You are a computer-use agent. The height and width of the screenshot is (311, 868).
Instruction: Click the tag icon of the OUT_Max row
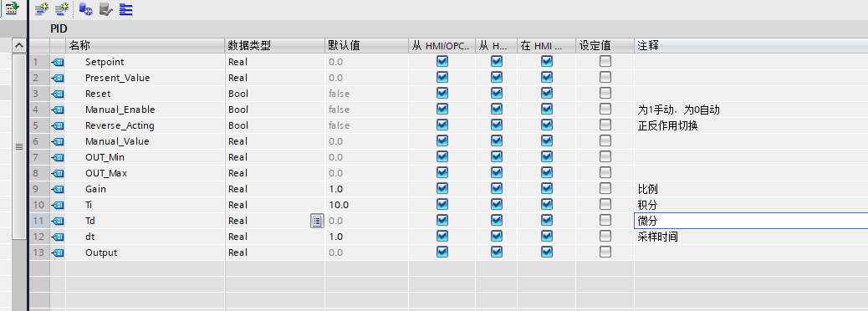point(58,173)
